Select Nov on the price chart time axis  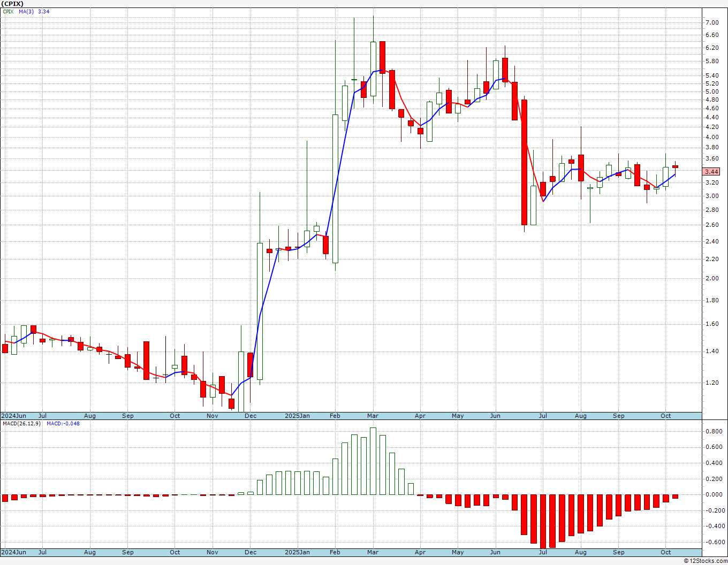click(213, 416)
